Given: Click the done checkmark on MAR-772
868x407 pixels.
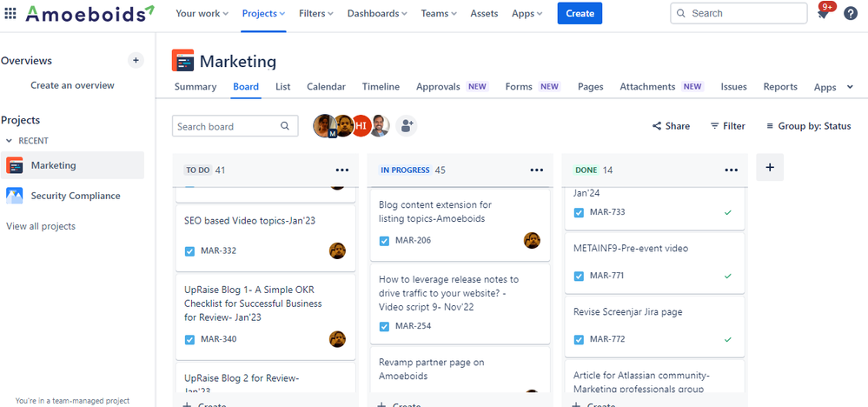Looking at the screenshot, I should click(x=728, y=339).
